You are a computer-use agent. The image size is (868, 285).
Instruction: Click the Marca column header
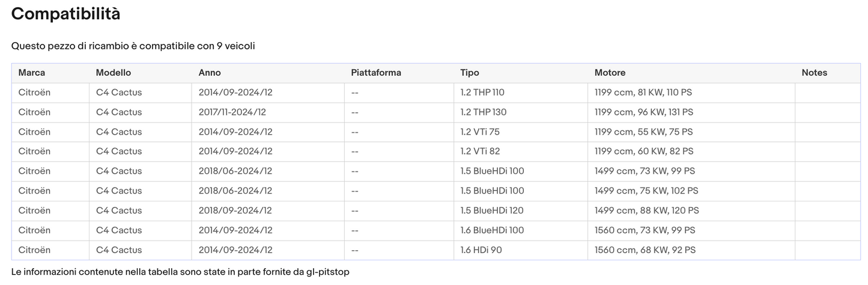[x=32, y=73]
